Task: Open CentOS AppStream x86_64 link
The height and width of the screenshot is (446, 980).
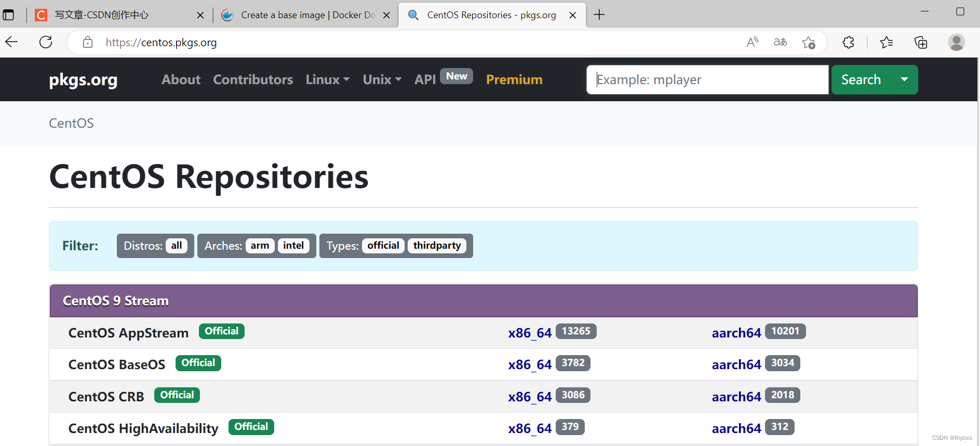Action: tap(530, 333)
